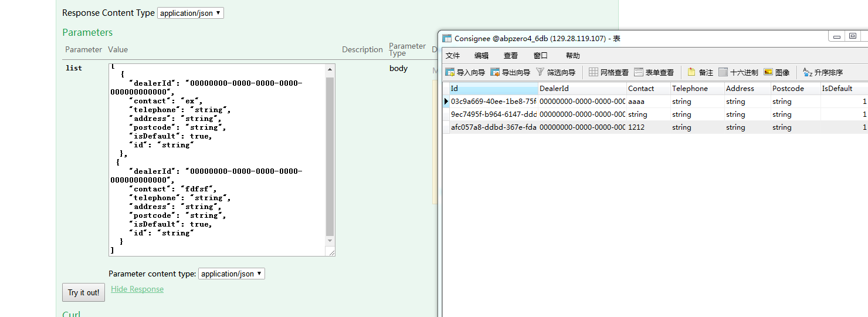Screen dimensions: 868x317
Task: Click inside the list JSON body textarea
Action: [217, 160]
